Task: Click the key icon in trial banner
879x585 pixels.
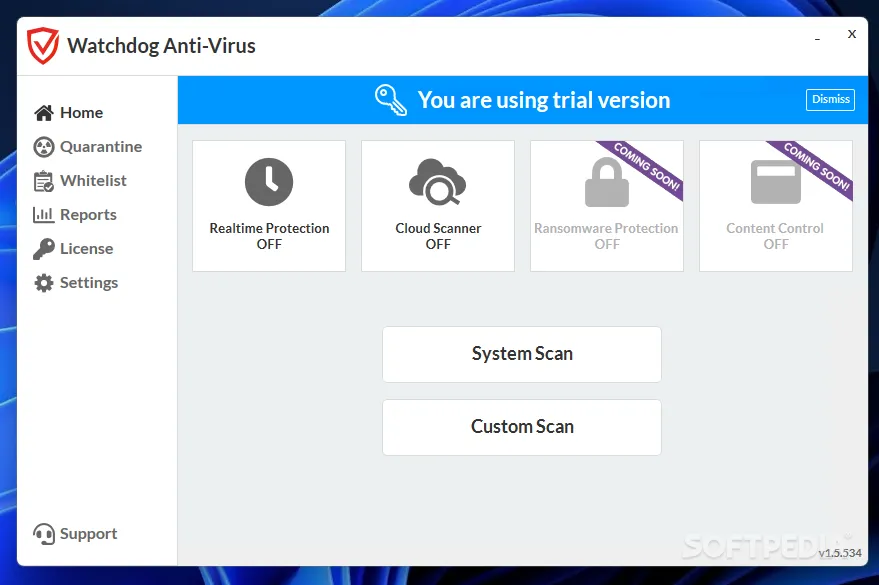Action: click(390, 100)
